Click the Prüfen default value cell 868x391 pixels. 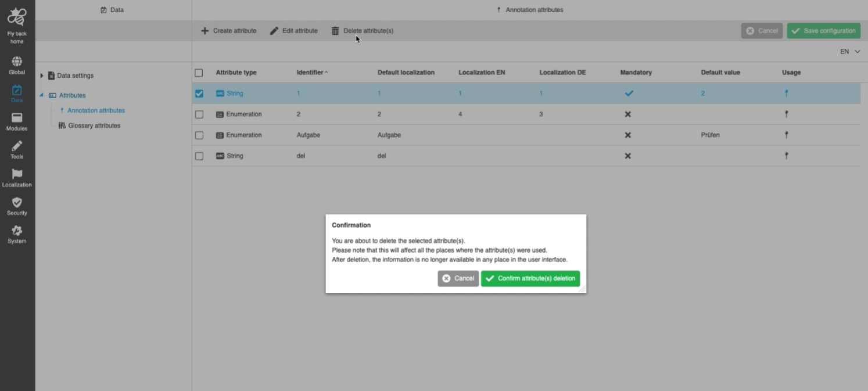point(711,135)
